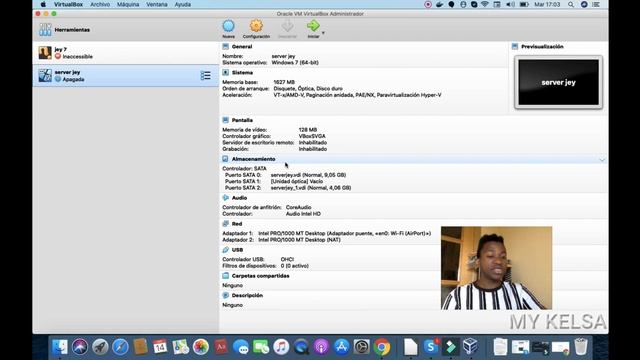Open the Archivo menu
The width and height of the screenshot is (640, 360).
click(x=100, y=4)
